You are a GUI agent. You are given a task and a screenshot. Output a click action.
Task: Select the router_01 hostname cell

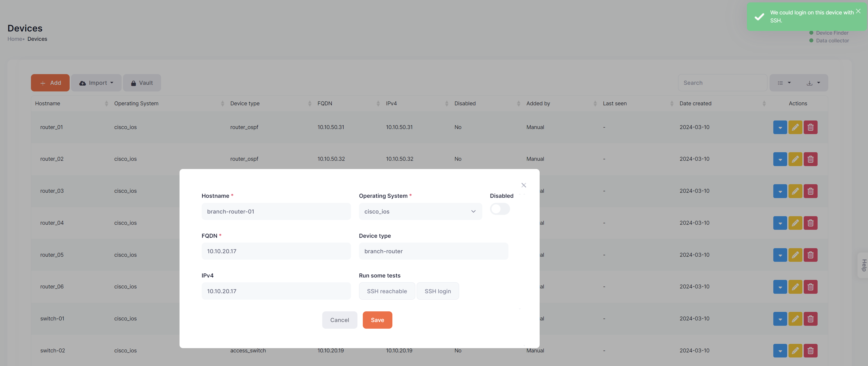point(51,127)
